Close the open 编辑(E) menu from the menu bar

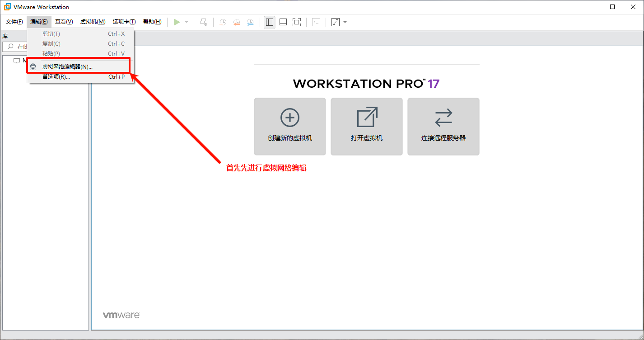click(39, 22)
